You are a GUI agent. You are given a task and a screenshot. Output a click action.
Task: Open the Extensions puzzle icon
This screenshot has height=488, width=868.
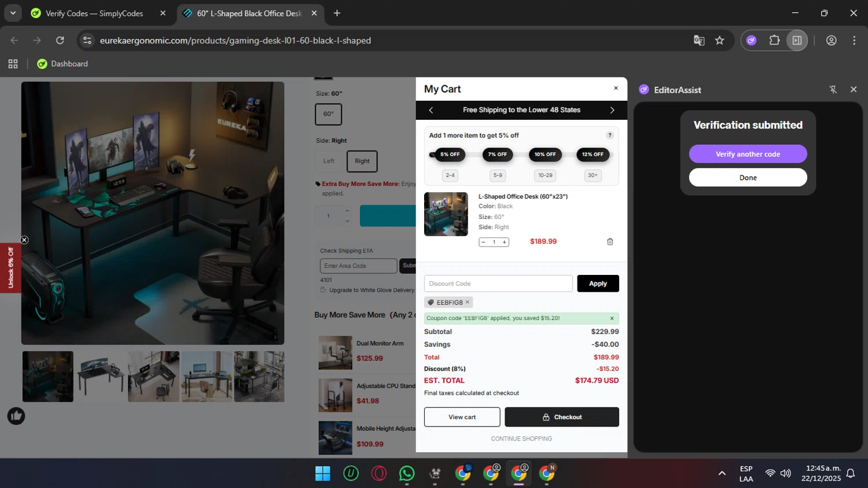[x=774, y=41]
